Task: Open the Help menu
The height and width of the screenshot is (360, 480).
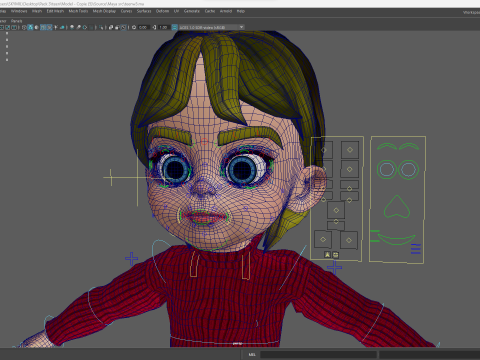Action: coord(241,11)
